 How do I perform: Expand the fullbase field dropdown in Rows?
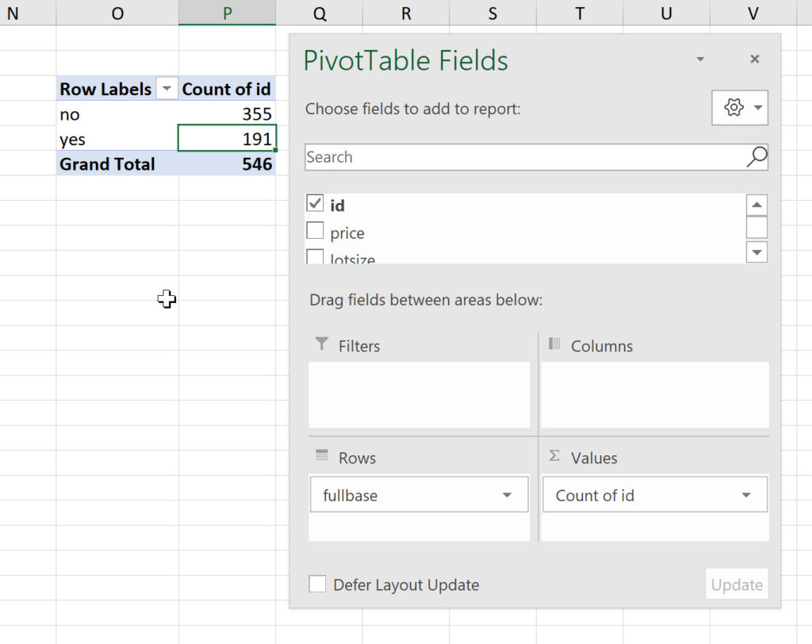click(507, 496)
